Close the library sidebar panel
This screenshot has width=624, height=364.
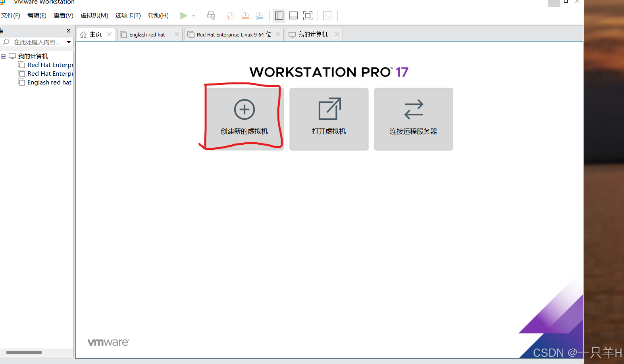point(68,31)
